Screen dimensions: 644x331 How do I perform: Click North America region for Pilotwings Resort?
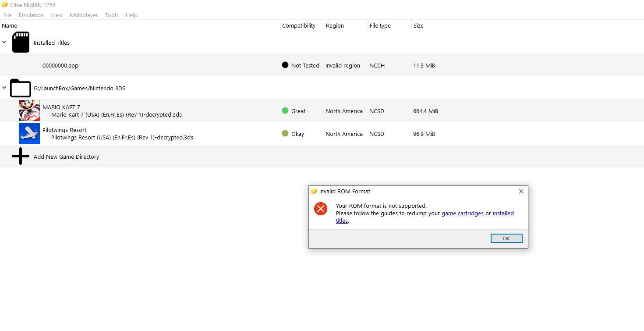[344, 134]
